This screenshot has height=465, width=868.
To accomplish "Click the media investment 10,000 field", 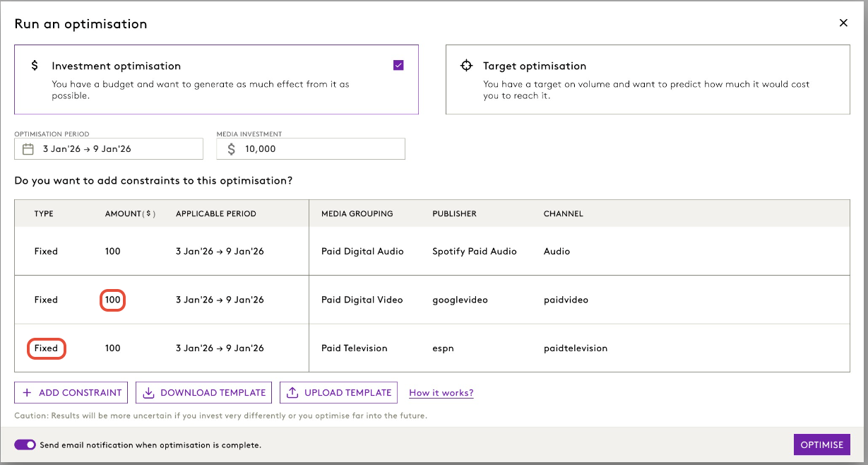I will point(311,149).
